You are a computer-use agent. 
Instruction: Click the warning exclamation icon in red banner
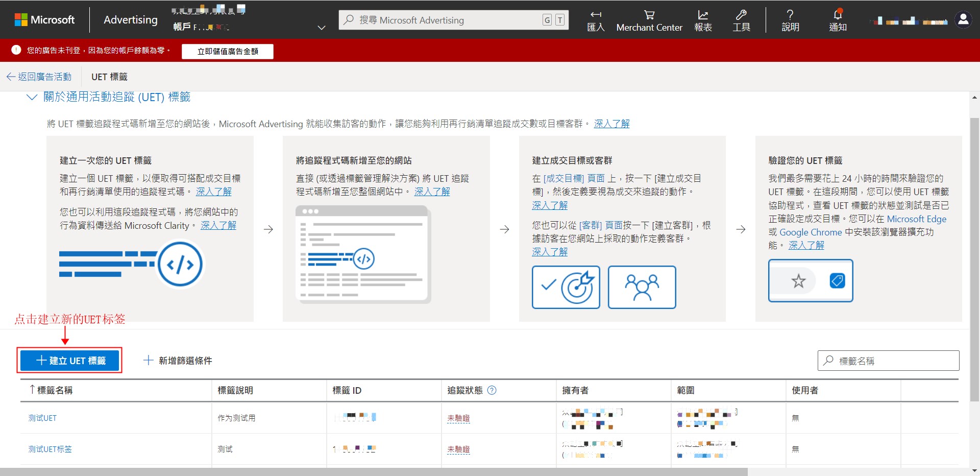16,50
